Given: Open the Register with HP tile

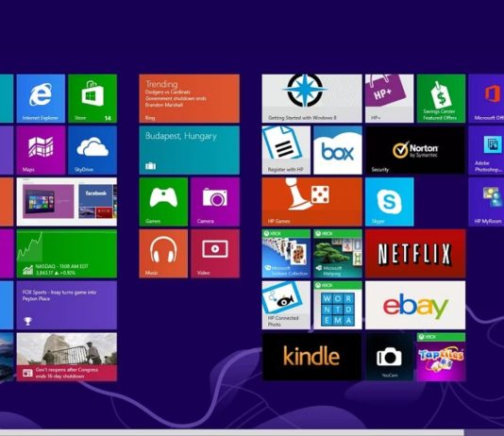Looking at the screenshot, I should tap(286, 150).
